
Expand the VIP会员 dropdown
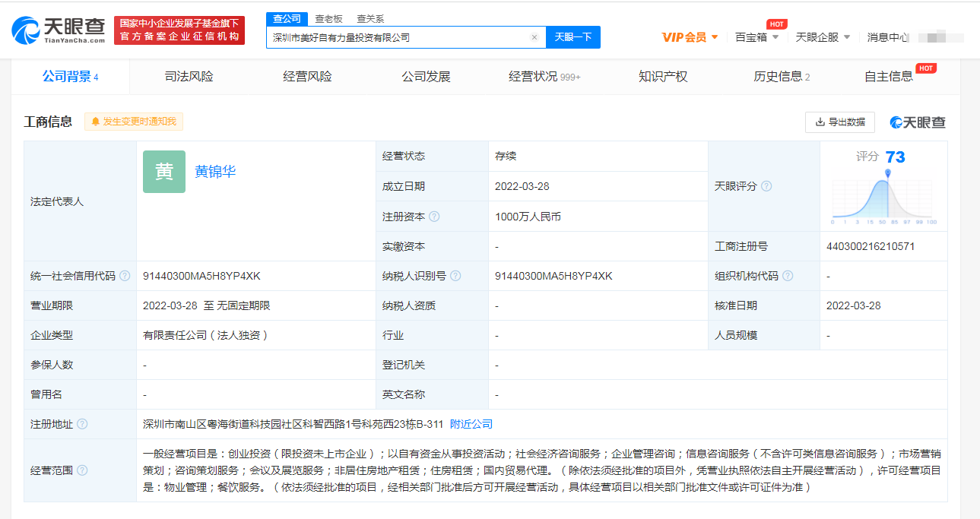tap(690, 37)
